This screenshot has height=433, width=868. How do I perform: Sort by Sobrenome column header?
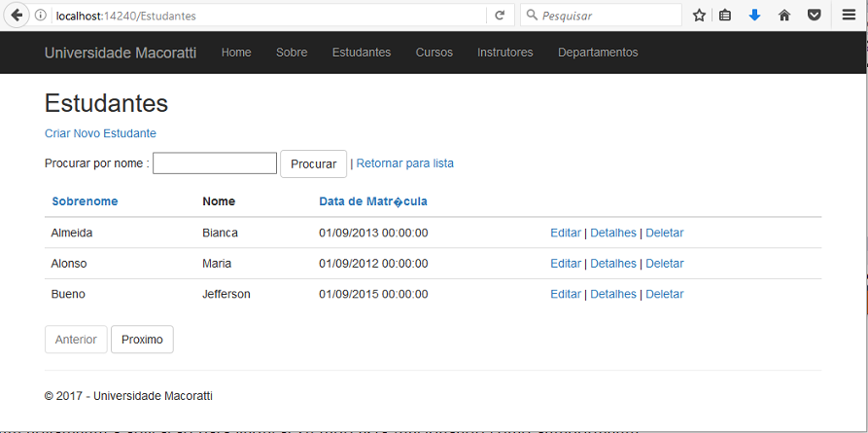pyautogui.click(x=85, y=201)
